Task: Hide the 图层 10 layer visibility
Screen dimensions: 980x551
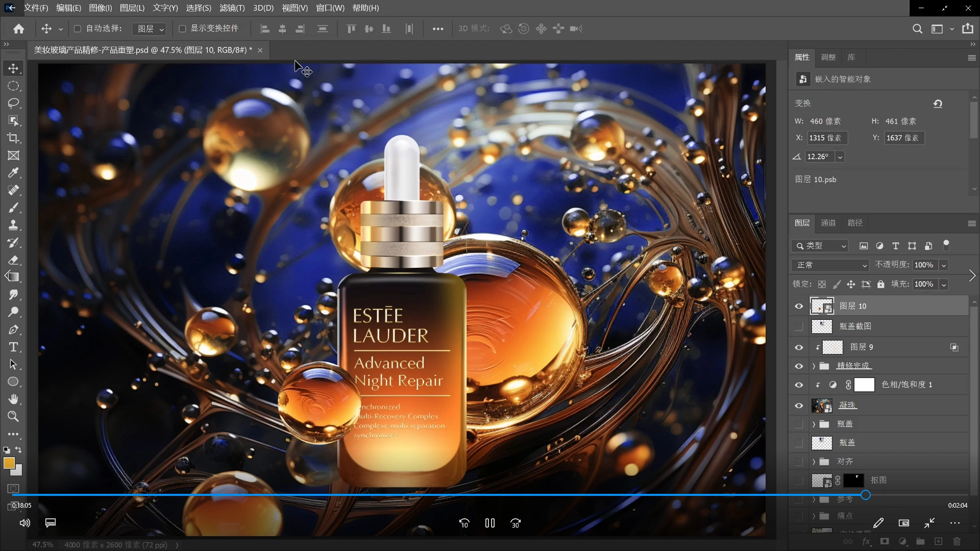Action: [x=799, y=306]
